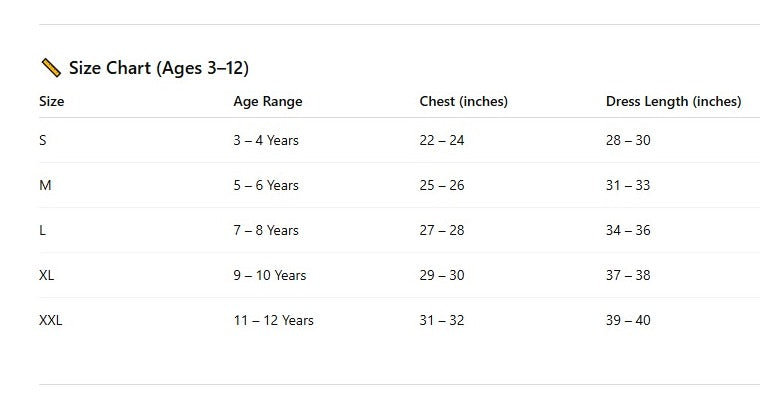This screenshot has height=403, width=760.
Task: Select size S in the table
Action: (43, 140)
